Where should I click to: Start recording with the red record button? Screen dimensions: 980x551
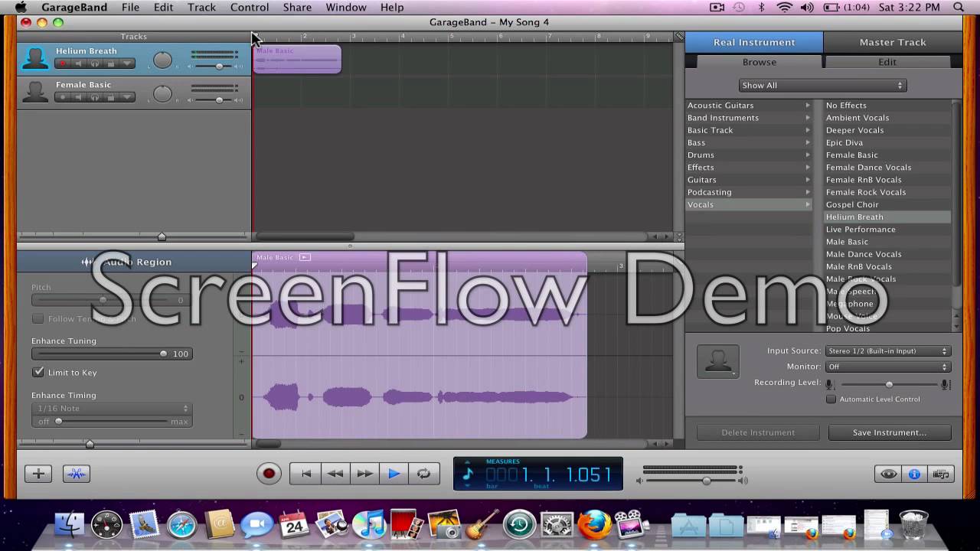(x=269, y=474)
